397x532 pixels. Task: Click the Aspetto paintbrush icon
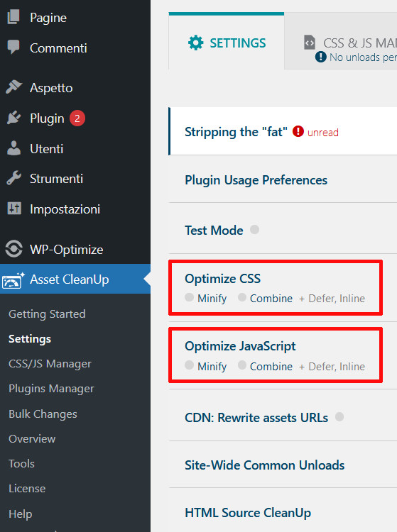[x=13, y=87]
